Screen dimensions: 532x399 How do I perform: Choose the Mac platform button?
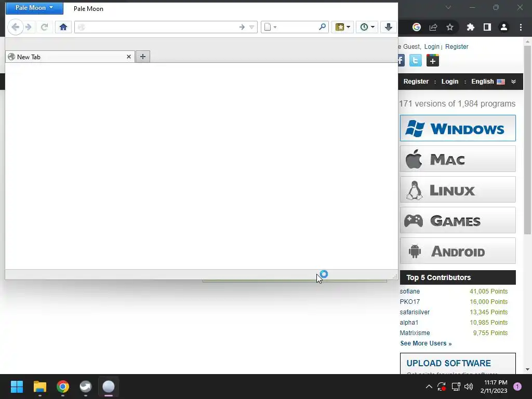pyautogui.click(x=458, y=159)
